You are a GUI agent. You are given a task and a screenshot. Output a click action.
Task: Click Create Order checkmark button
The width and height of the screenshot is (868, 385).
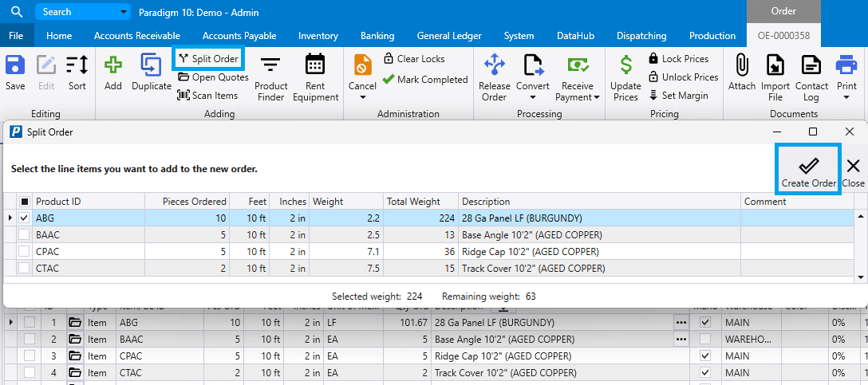808,171
